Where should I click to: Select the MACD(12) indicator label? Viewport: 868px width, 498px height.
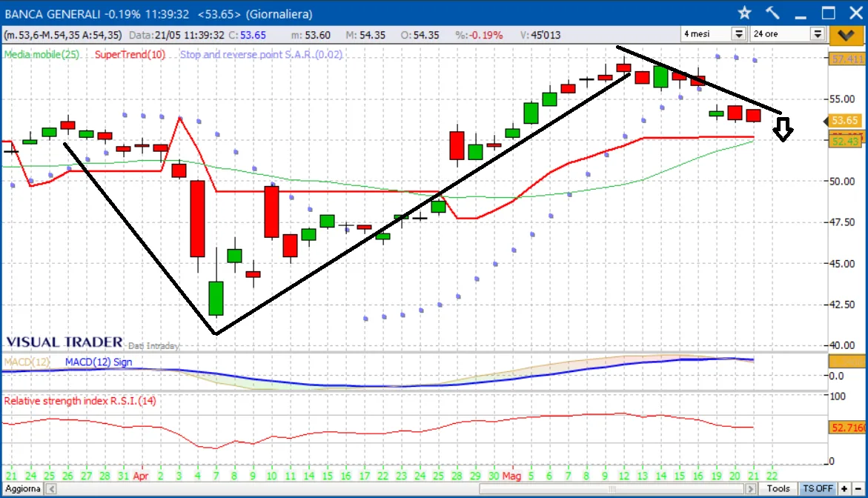pos(27,362)
